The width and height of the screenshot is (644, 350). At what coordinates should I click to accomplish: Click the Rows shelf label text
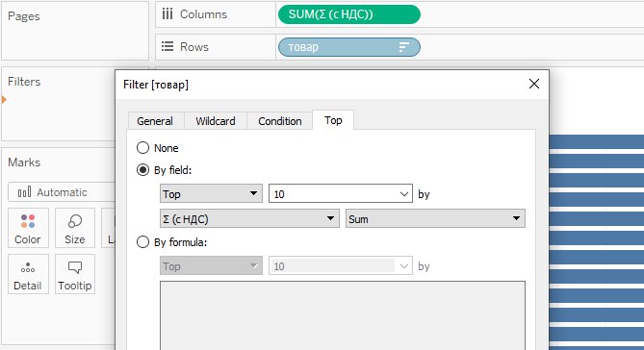[x=194, y=47]
